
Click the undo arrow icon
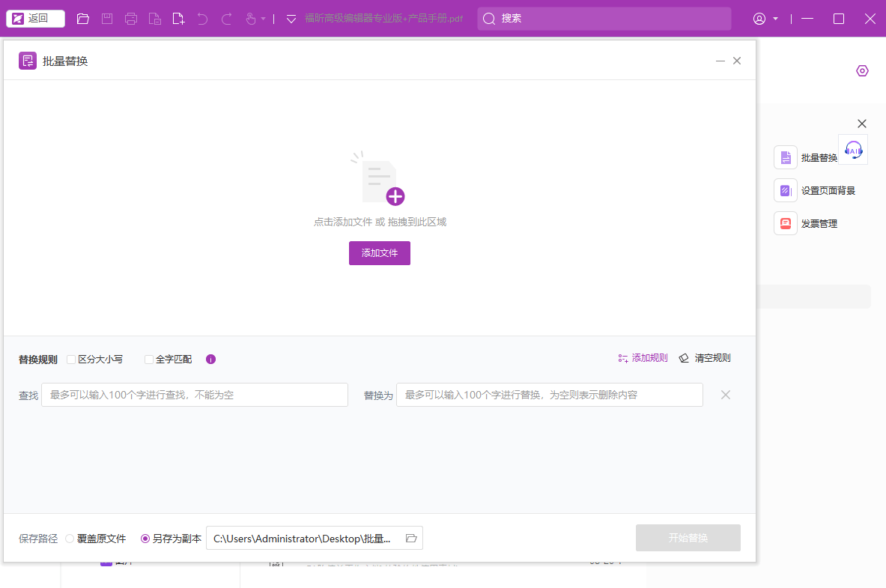tap(202, 19)
